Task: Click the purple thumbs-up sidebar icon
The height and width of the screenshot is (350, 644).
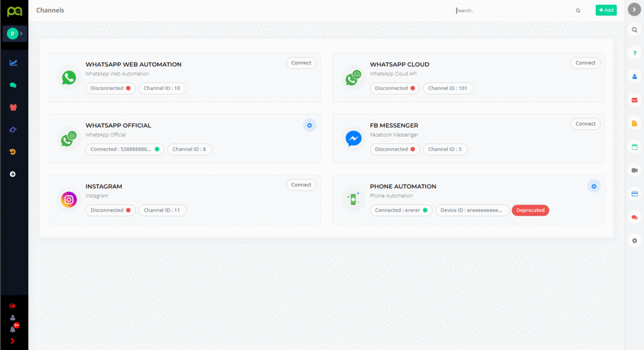Action: 13,130
